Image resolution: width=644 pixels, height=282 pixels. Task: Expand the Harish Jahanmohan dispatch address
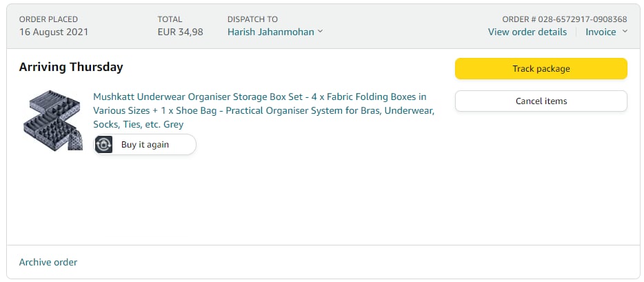click(270, 32)
